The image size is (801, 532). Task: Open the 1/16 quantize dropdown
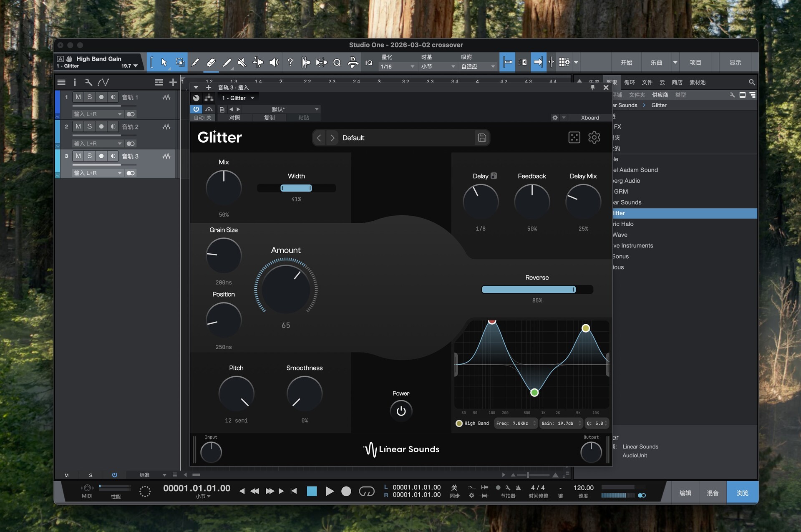(x=397, y=67)
